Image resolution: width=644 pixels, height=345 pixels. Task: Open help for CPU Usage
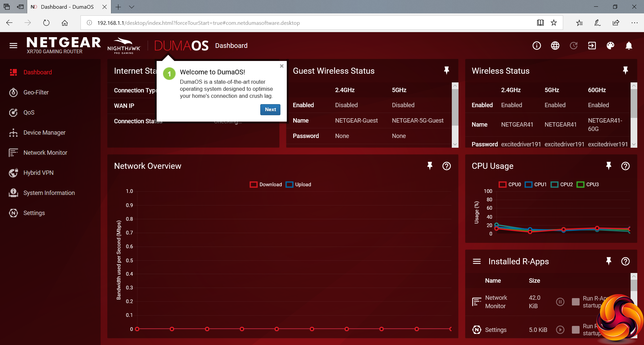pyautogui.click(x=625, y=166)
